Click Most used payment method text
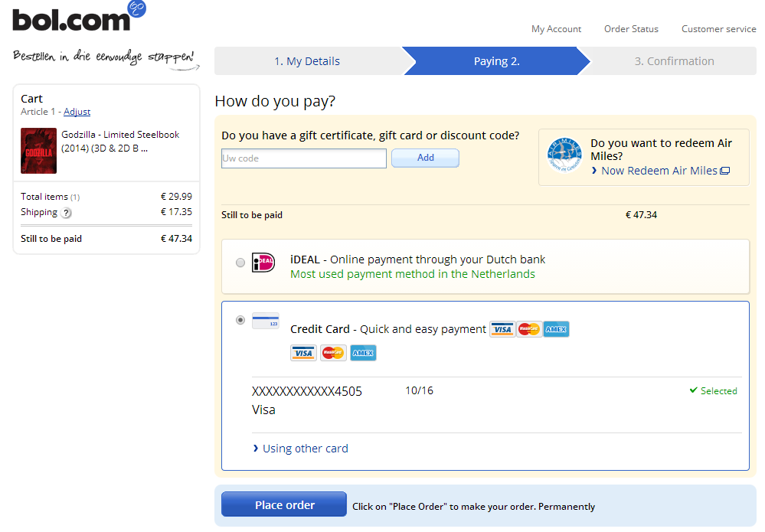Image resolution: width=765 pixels, height=532 pixels. pyautogui.click(x=413, y=274)
